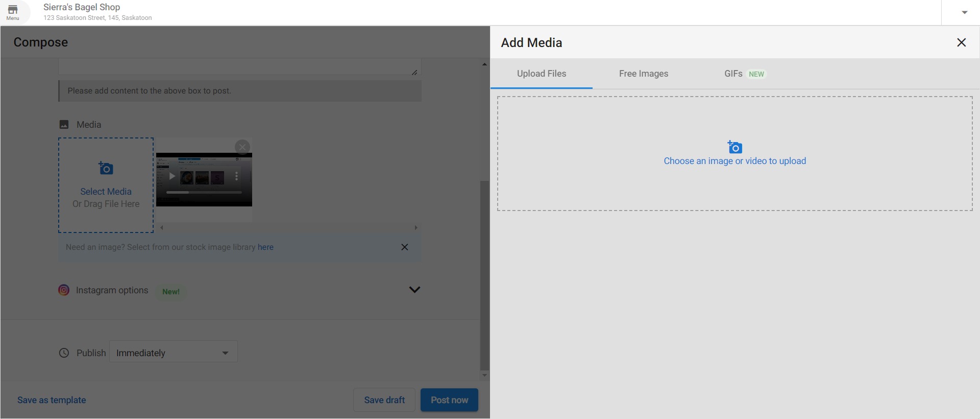The image size is (980, 419).
Task: Click the Publish clock icon
Action: tap(64, 353)
